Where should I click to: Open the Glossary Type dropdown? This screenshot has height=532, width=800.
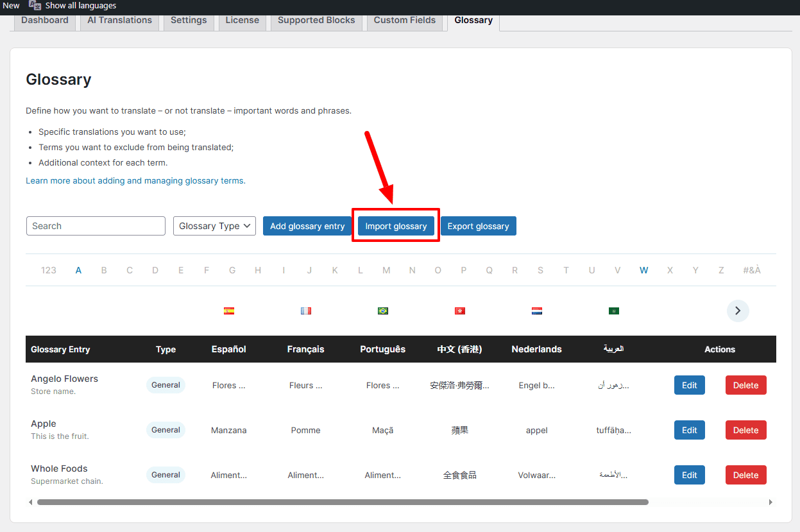214,226
